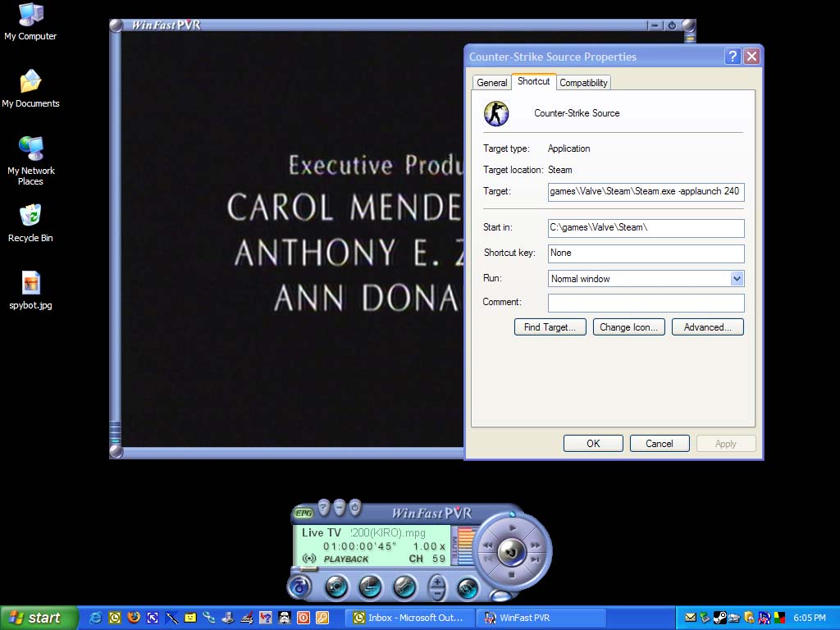
Task: Click the fast-forward button on PVR dial
Action: [535, 546]
